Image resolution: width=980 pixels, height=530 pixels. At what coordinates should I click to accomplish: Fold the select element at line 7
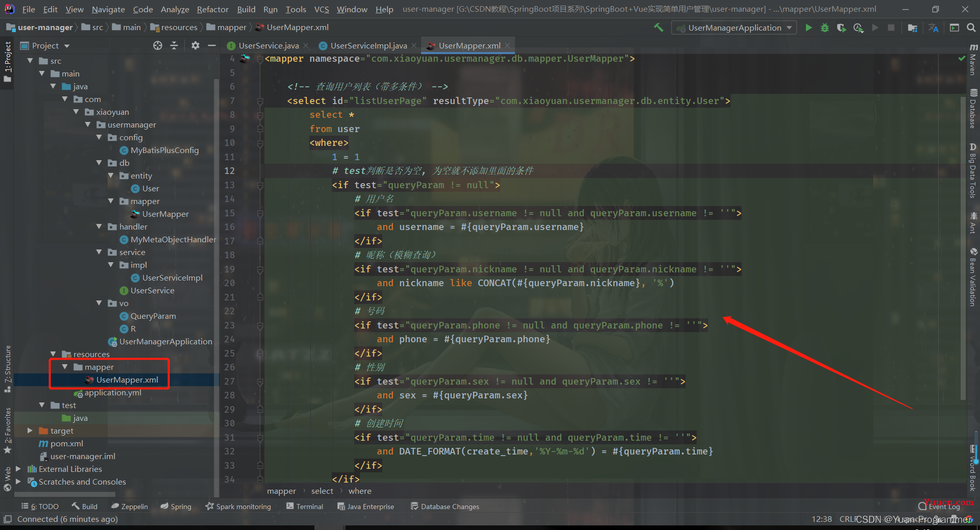click(260, 101)
